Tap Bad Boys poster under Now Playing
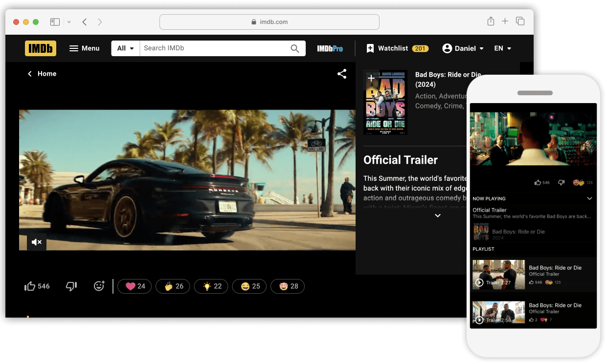The width and height of the screenshot is (607, 364). 481,232
